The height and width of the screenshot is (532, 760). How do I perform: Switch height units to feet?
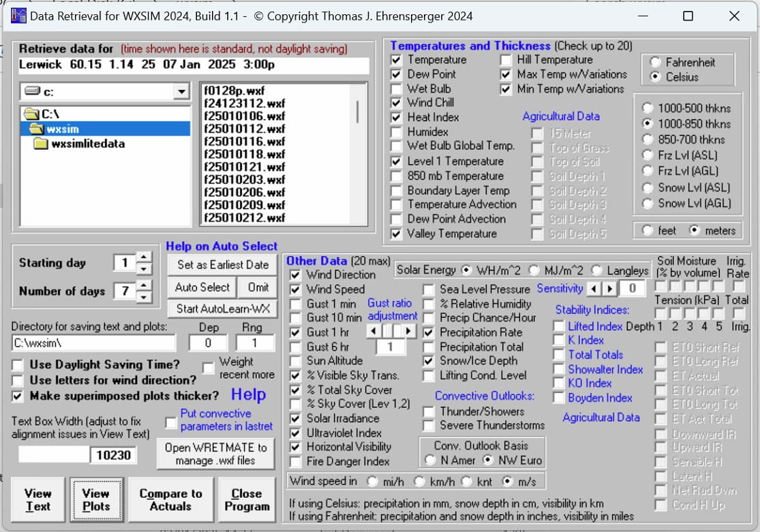click(x=648, y=231)
